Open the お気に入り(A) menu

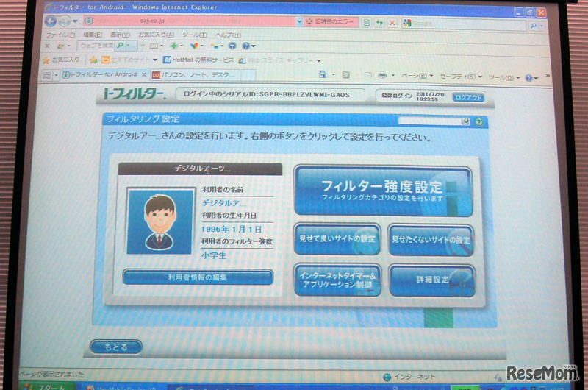(156, 35)
